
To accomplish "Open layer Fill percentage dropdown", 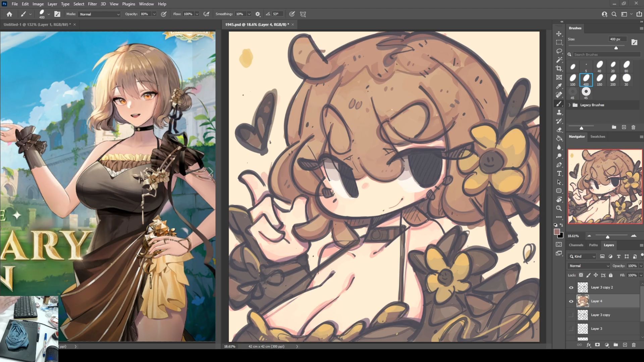I will tap(641, 275).
